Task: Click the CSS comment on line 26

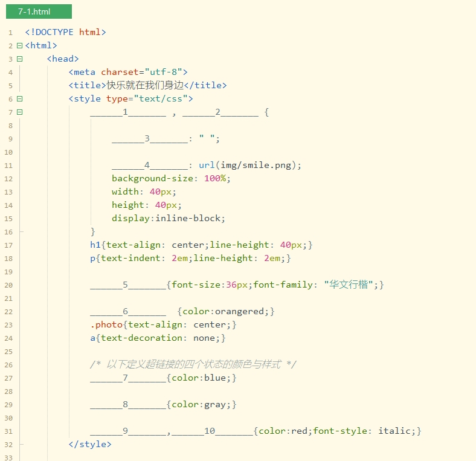Action: tap(193, 364)
